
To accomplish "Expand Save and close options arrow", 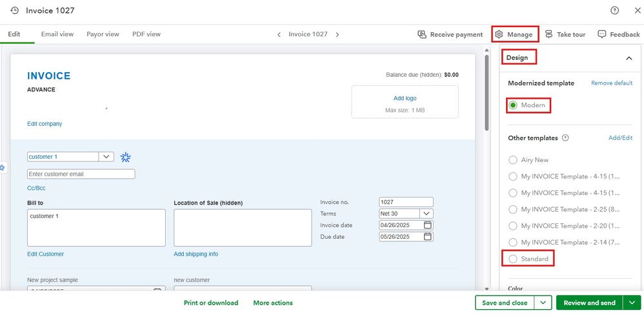I will click(x=543, y=303).
